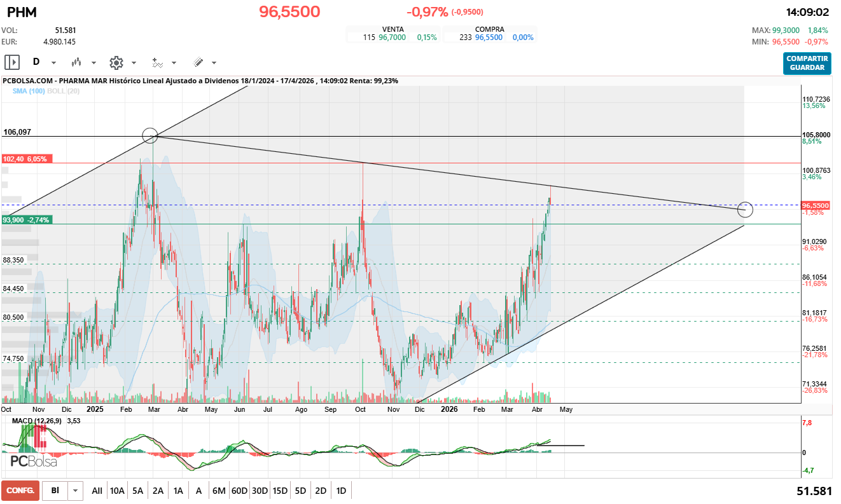841x504 pixels.
Task: Click the candlestick chart type icon
Action: point(77,62)
